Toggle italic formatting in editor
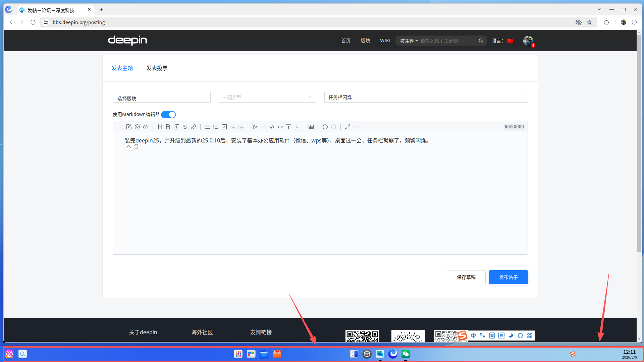Screen dimensions: 644x362 point(176,127)
